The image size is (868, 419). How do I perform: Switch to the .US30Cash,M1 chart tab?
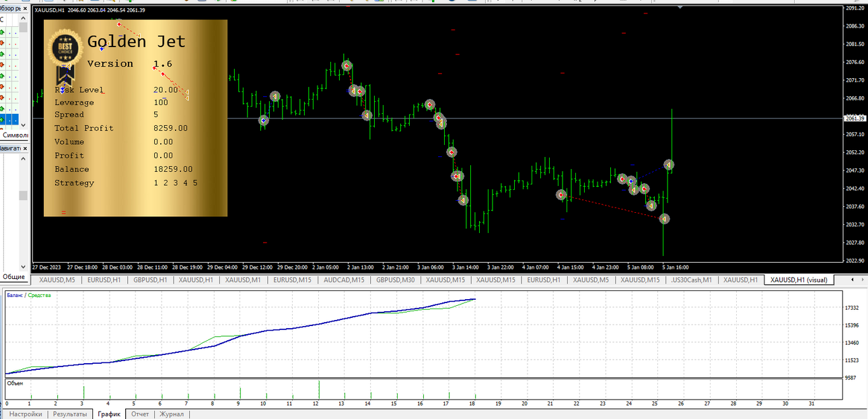(691, 280)
